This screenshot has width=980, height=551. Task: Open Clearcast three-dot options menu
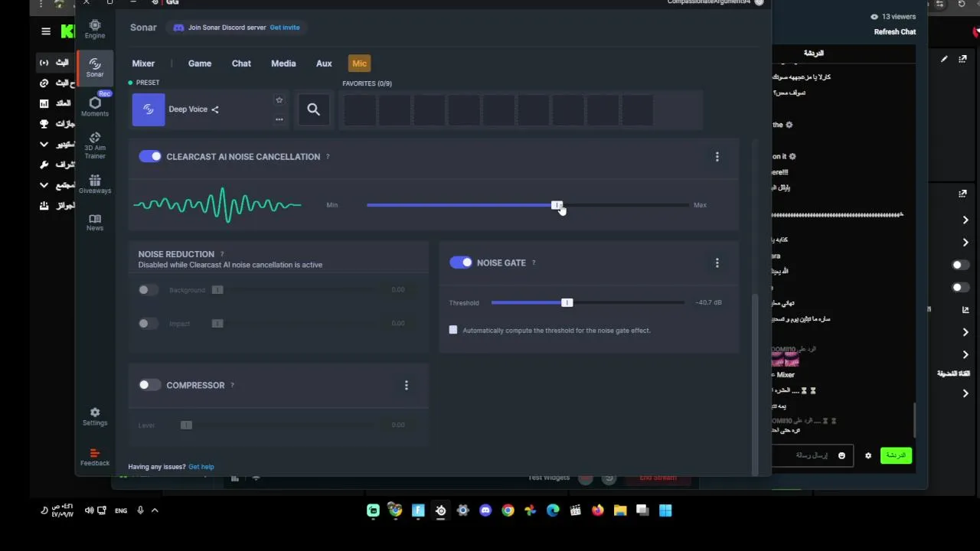[717, 157]
